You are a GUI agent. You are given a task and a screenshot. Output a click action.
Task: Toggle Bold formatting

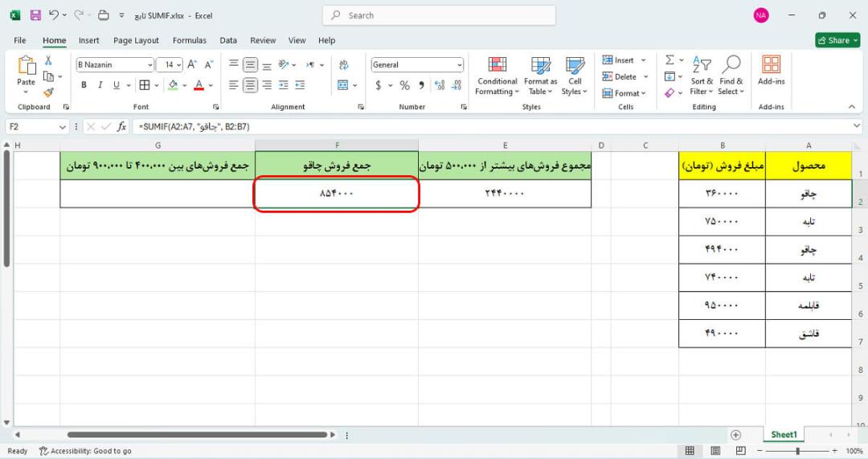pos(84,84)
